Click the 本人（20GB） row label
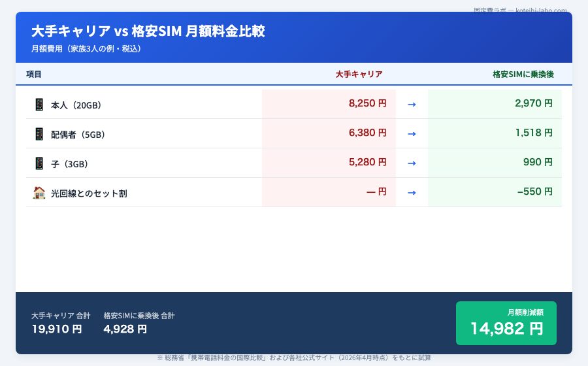This screenshot has width=588, height=366. [76, 105]
